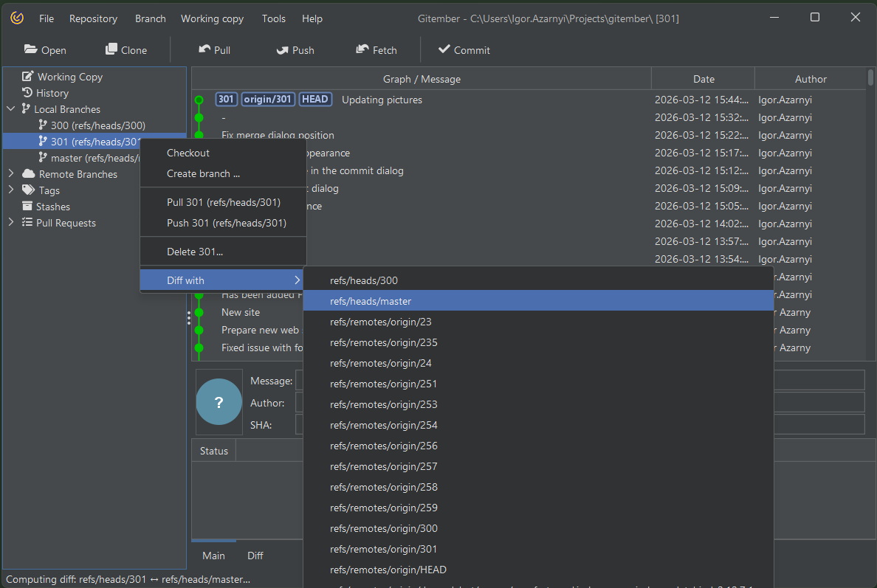Screen dimensions: 877x588
Task: Choose Checkout from the context menu
Action: coord(188,153)
